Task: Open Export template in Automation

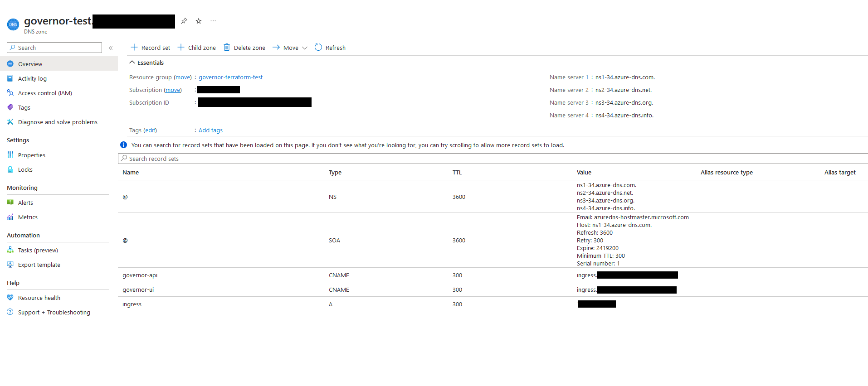Action: pyautogui.click(x=39, y=265)
